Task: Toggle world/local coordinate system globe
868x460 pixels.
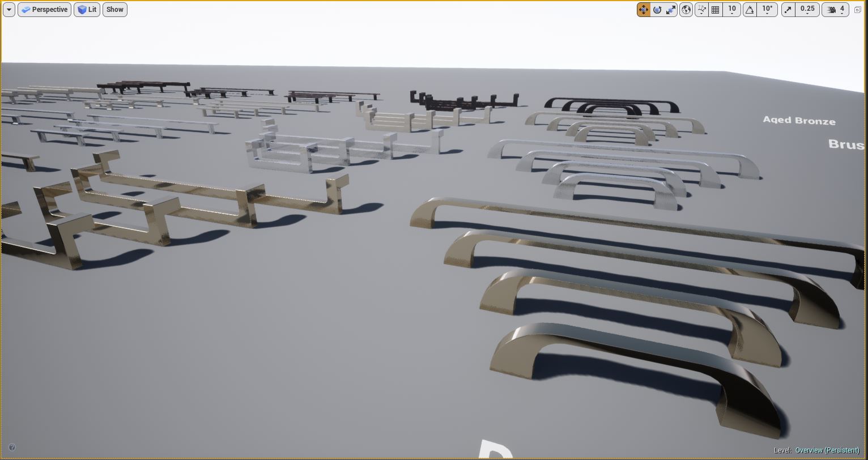Action: [x=686, y=10]
